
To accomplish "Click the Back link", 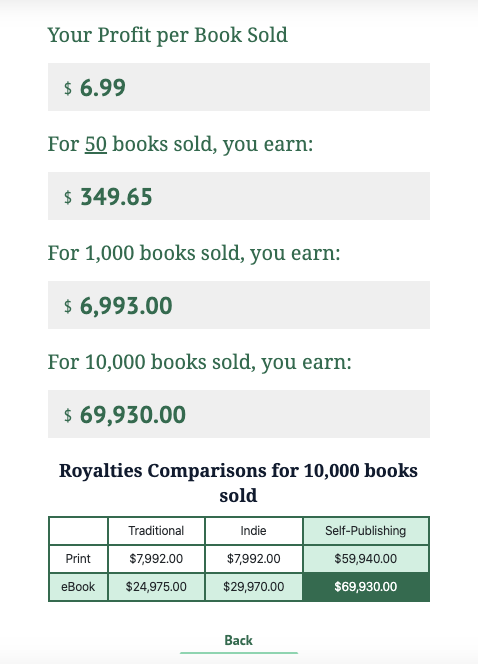I will [x=238, y=640].
